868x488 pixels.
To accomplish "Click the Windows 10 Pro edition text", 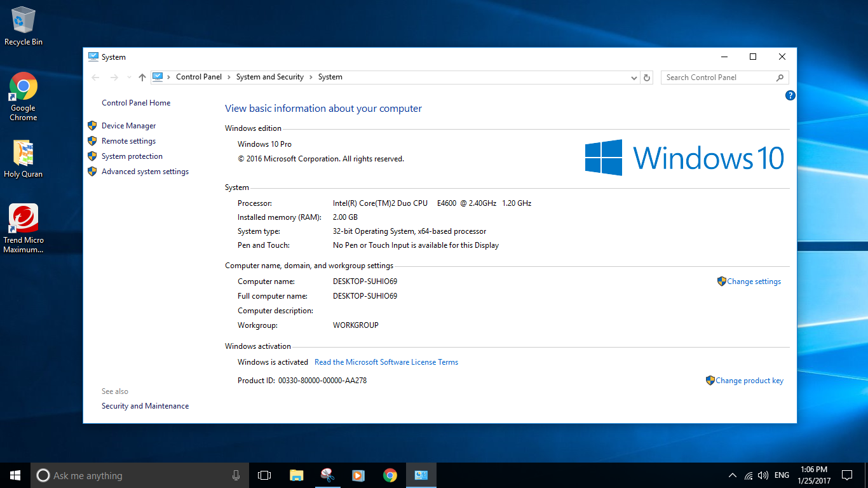I will tap(264, 144).
